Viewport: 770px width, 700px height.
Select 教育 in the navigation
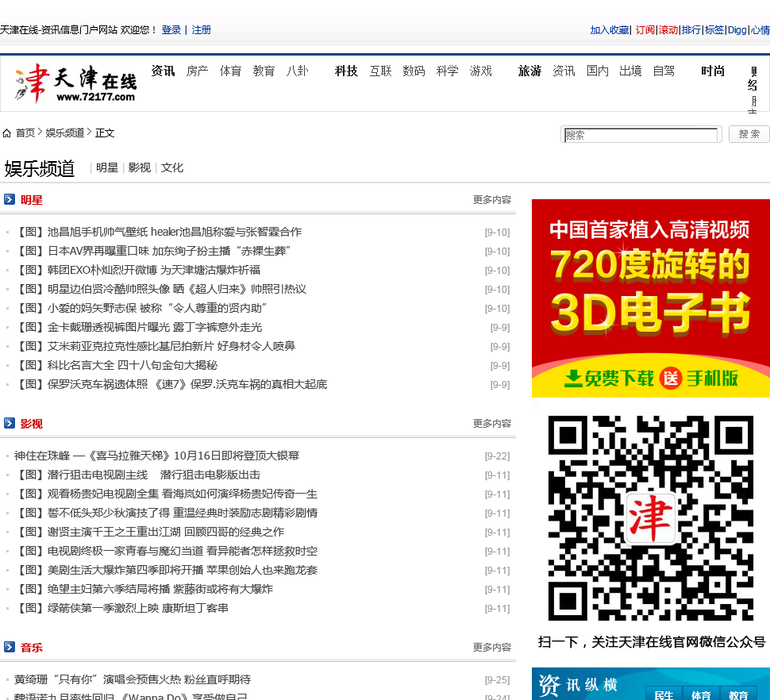264,71
